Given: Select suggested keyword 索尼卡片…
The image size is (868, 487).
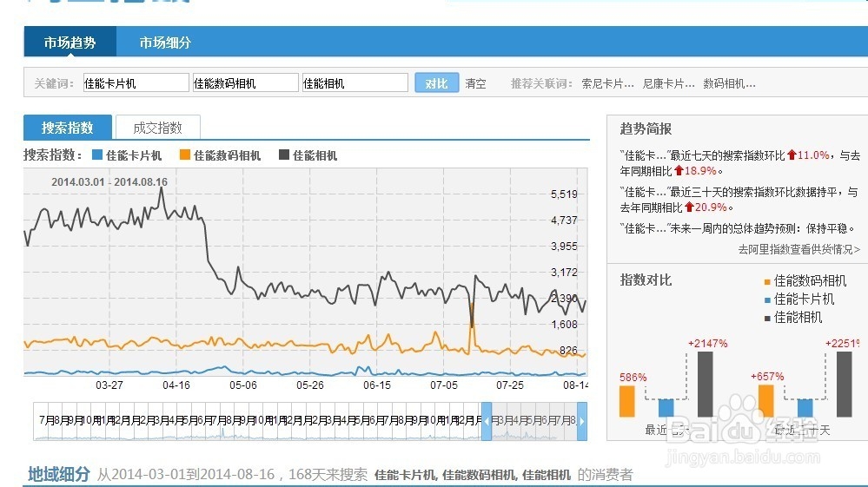Looking at the screenshot, I should tap(607, 84).
